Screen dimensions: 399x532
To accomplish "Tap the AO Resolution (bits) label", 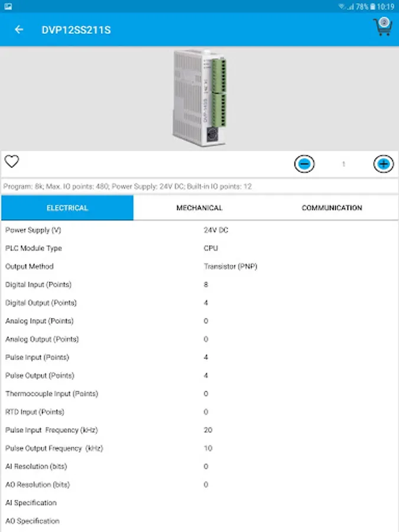I will (x=37, y=485).
